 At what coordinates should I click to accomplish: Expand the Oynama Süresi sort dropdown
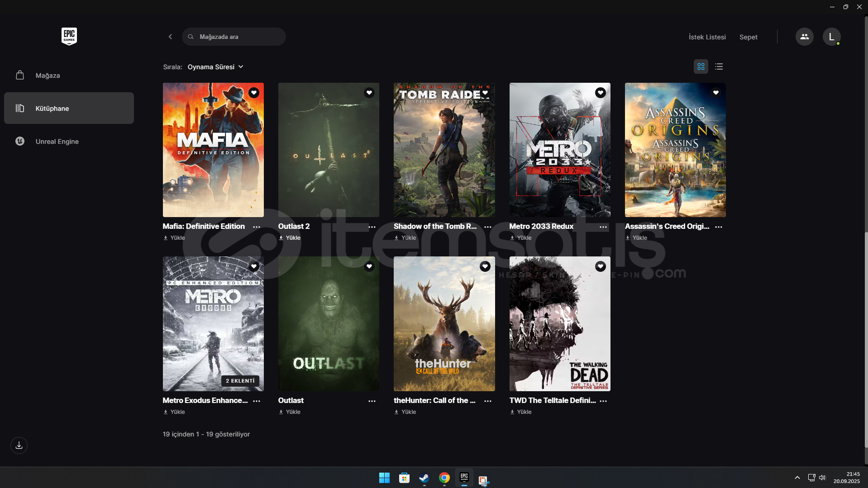click(x=215, y=67)
